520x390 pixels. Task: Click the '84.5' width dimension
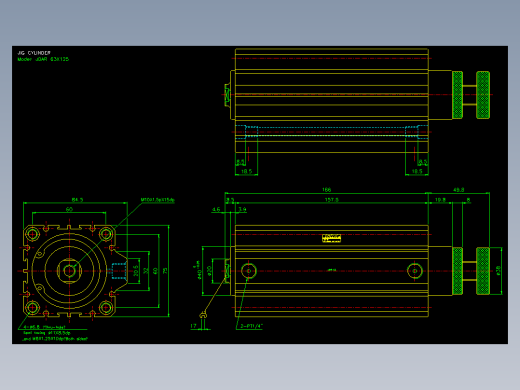tap(77, 200)
